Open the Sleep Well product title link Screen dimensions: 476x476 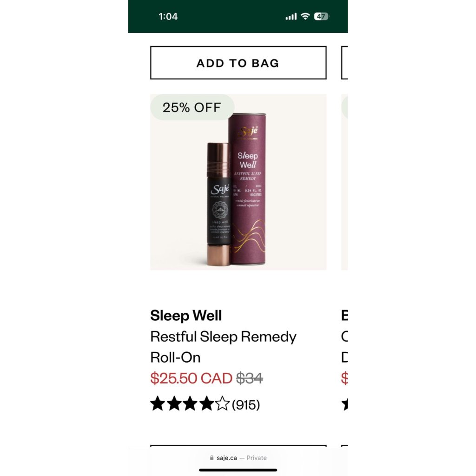[x=186, y=316]
